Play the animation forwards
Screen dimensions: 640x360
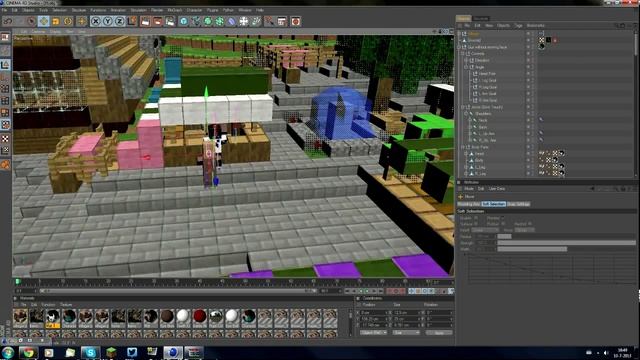367,291
